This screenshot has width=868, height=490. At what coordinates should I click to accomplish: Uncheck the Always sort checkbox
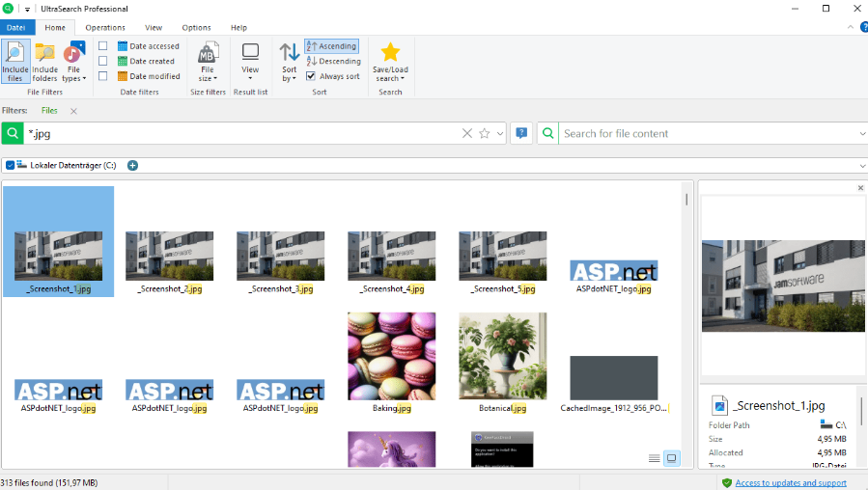(x=311, y=76)
